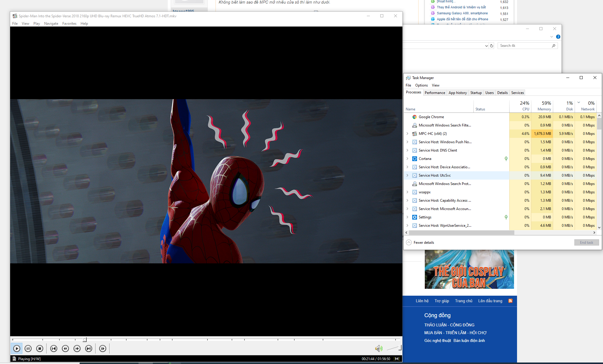Image resolution: width=603 pixels, height=364 pixels.
Task: Click the file icon in MPC-HC status bar
Action: click(14, 359)
